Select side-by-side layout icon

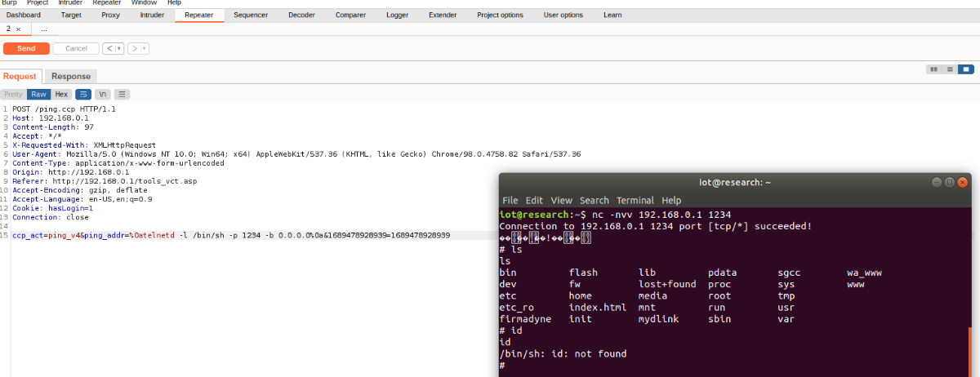point(933,69)
